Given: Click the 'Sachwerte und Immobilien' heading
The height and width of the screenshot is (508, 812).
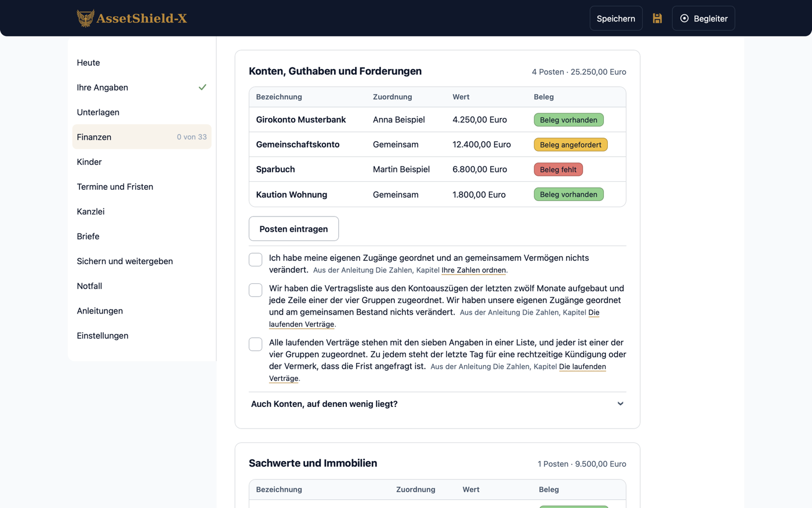Looking at the screenshot, I should pos(313,463).
